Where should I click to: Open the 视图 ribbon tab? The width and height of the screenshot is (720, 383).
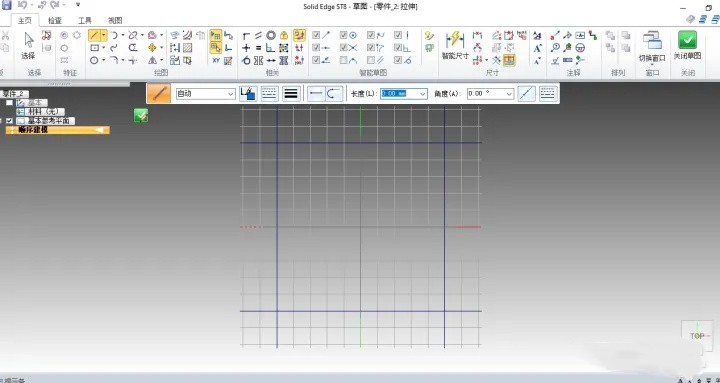115,20
